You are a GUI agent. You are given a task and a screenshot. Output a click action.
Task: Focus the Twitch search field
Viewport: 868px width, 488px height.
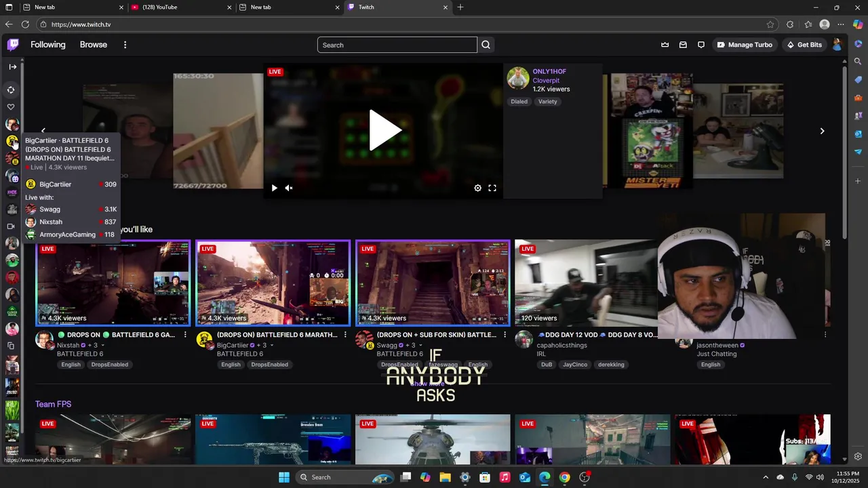397,45
